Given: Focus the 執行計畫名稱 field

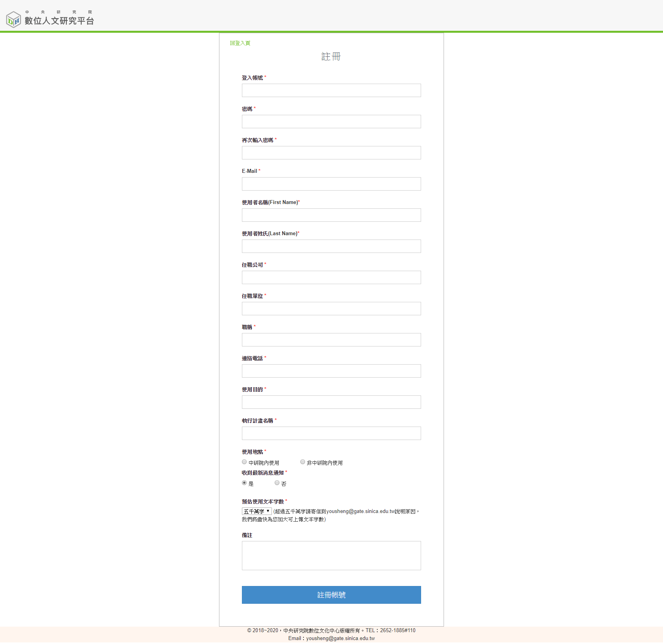Looking at the screenshot, I should pyautogui.click(x=331, y=433).
